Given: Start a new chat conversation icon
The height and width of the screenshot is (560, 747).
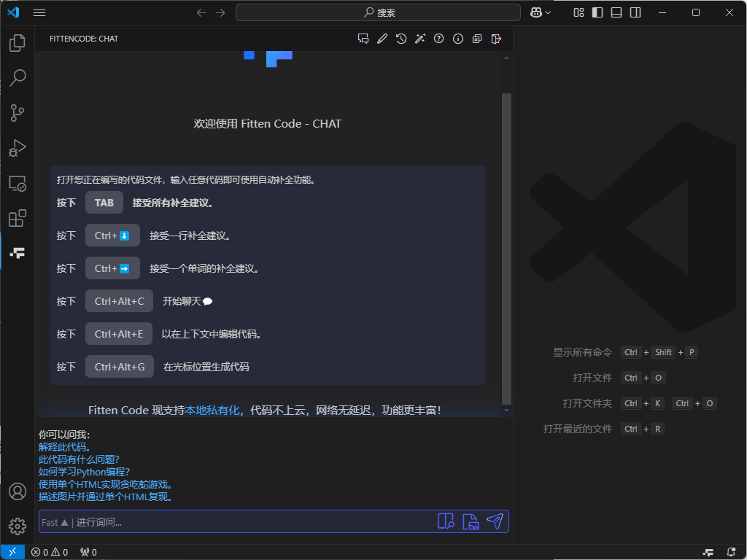Looking at the screenshot, I should 363,39.
